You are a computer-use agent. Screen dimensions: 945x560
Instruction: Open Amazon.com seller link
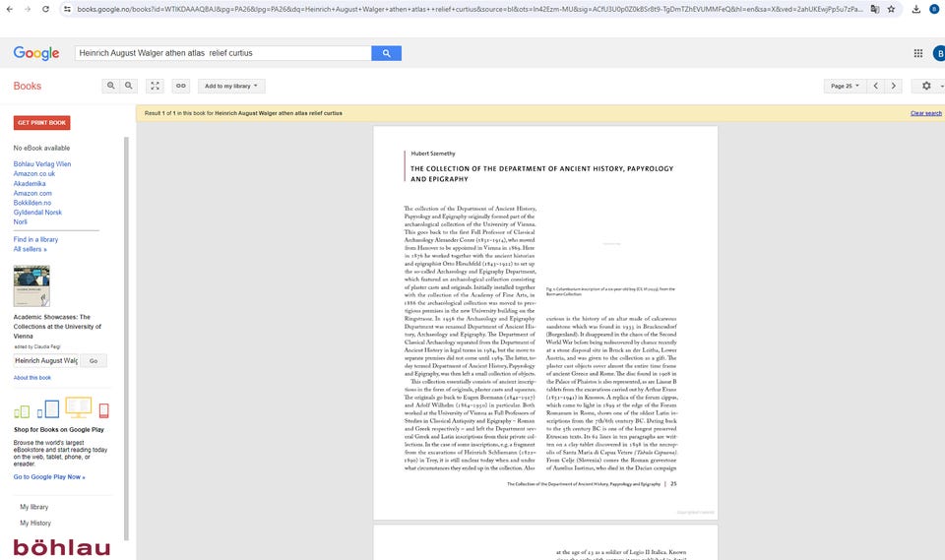[32, 193]
